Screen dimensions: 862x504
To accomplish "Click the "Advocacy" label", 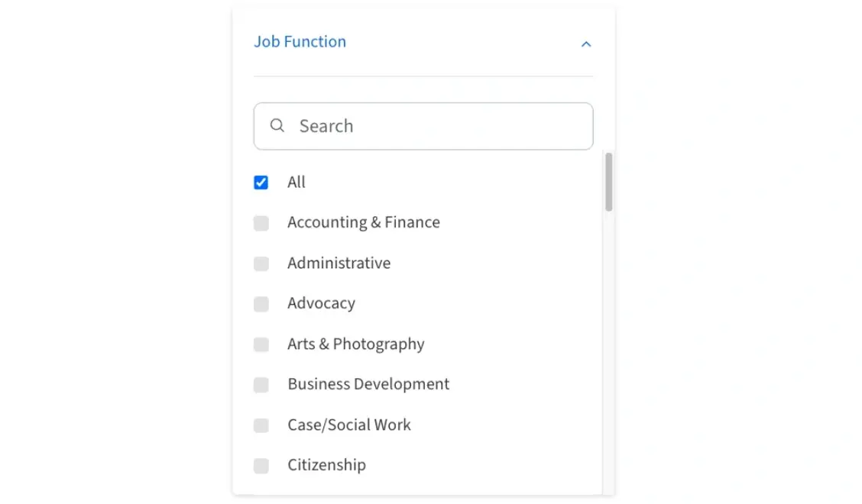I will point(321,303).
